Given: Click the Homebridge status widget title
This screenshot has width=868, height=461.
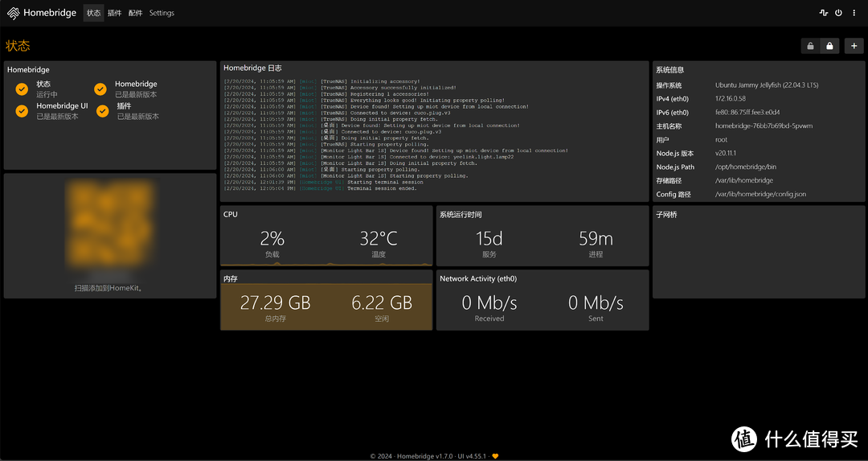Looking at the screenshot, I should point(28,70).
